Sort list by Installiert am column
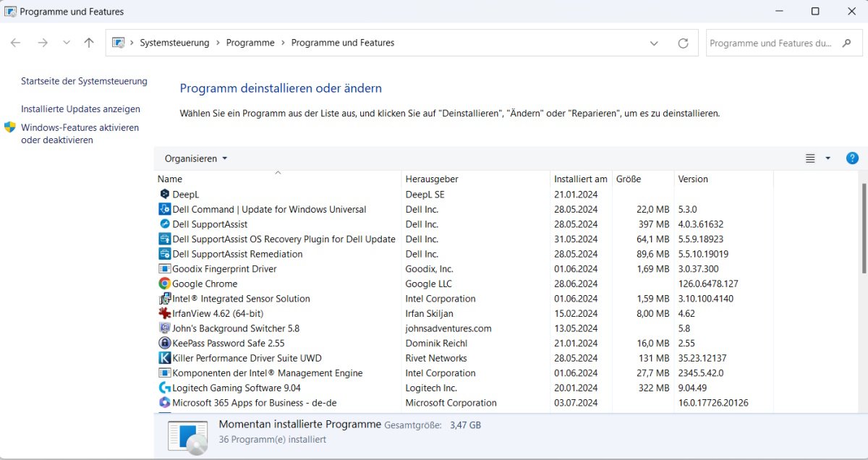The width and height of the screenshot is (868, 460). pyautogui.click(x=580, y=179)
